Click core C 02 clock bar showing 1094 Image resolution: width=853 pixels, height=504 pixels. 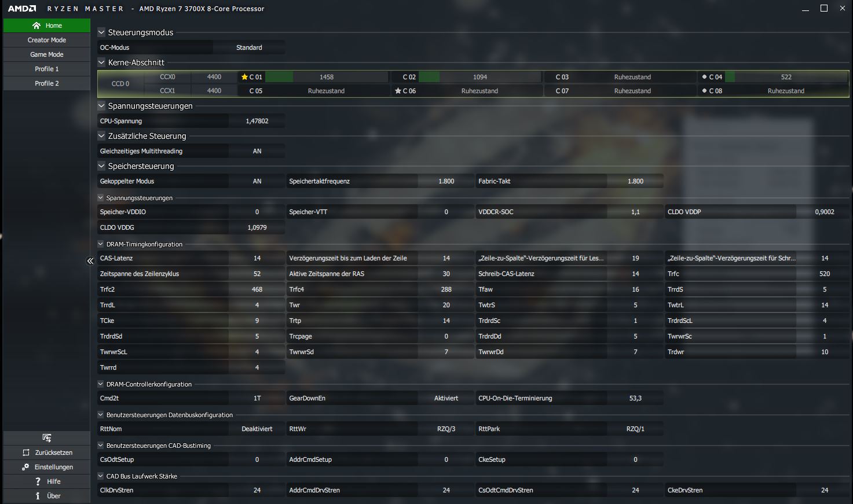pos(480,77)
